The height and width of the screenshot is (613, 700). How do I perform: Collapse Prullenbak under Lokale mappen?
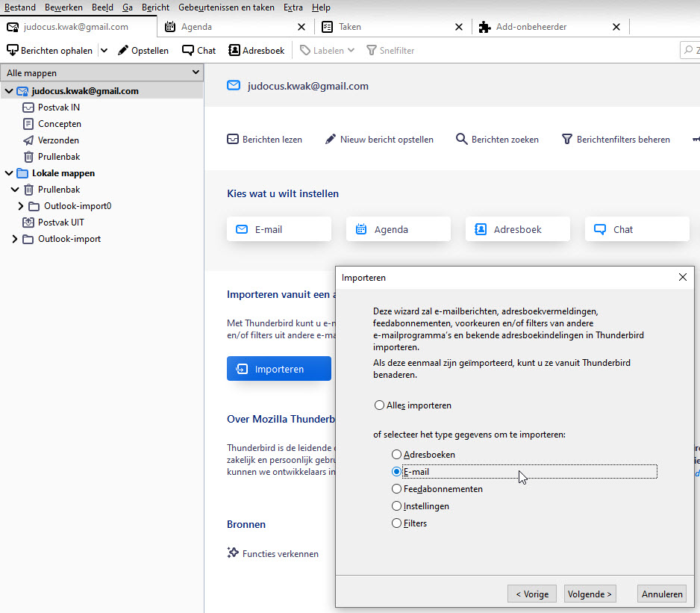(15, 190)
